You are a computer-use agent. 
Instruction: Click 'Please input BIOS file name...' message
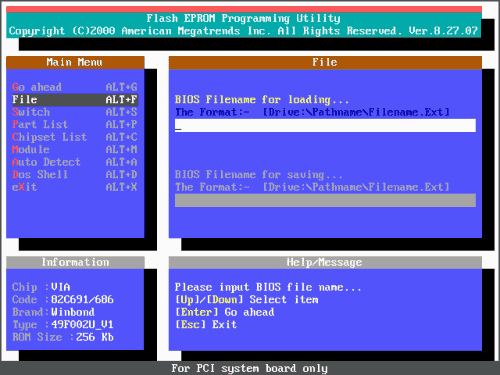pos(268,287)
